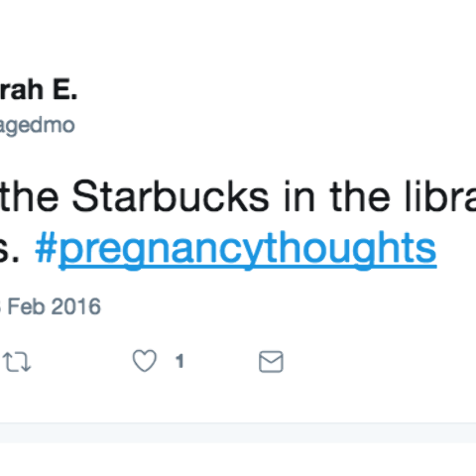This screenshot has width=476, height=476.
Task: Click the blank space between retweet and heart icons
Action: pos(82,362)
